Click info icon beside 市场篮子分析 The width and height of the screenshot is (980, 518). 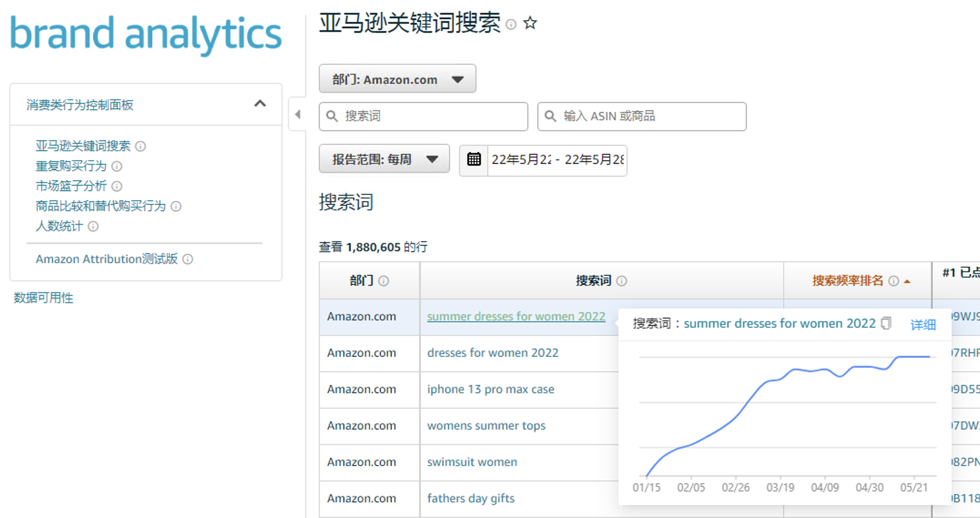point(117,186)
